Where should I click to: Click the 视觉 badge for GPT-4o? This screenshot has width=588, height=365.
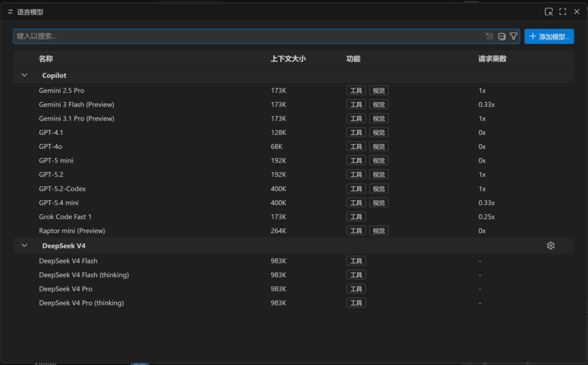[379, 146]
